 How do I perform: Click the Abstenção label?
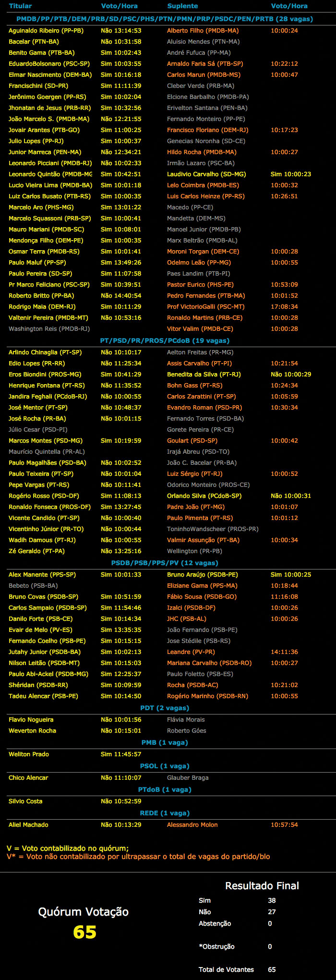click(x=215, y=924)
